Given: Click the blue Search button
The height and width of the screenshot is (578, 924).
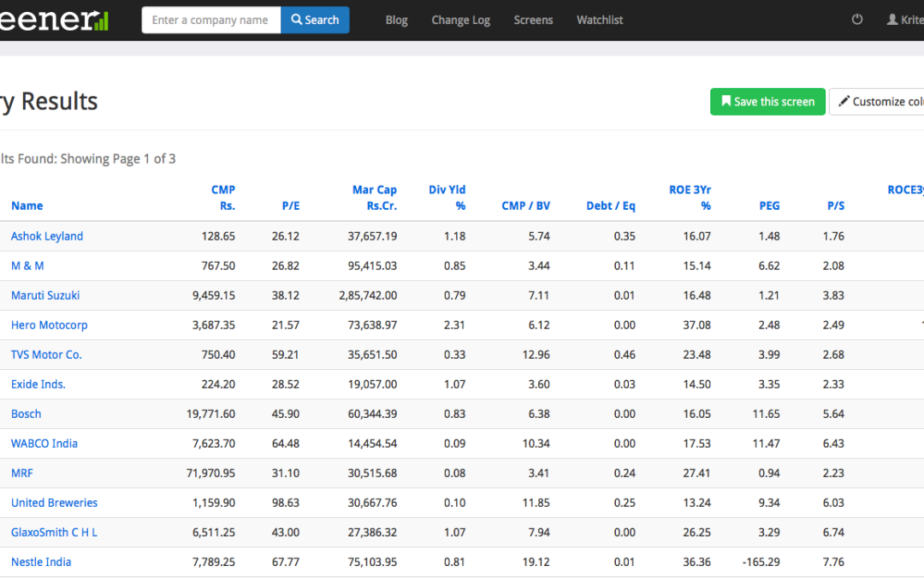Looking at the screenshot, I should click(315, 20).
